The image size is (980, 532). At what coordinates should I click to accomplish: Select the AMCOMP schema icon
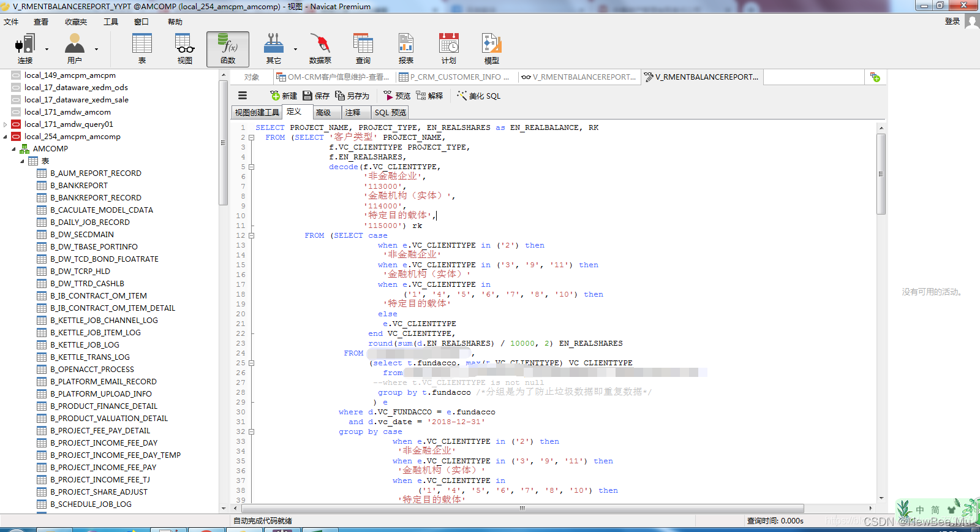click(x=24, y=149)
